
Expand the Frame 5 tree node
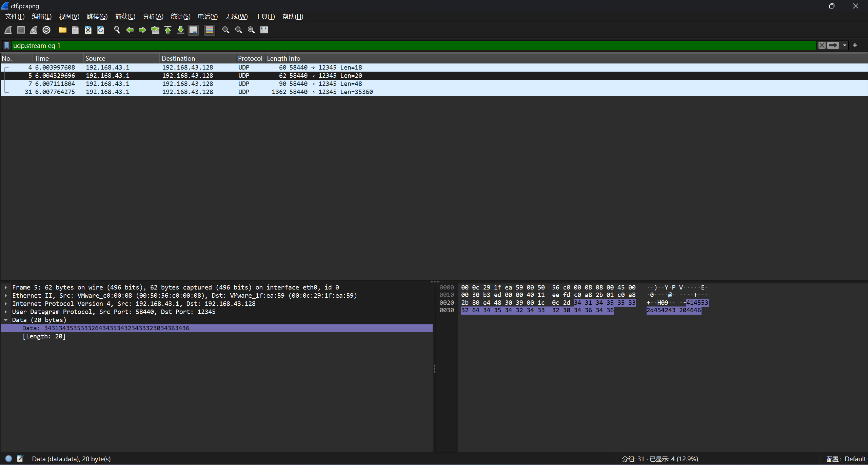coord(6,287)
